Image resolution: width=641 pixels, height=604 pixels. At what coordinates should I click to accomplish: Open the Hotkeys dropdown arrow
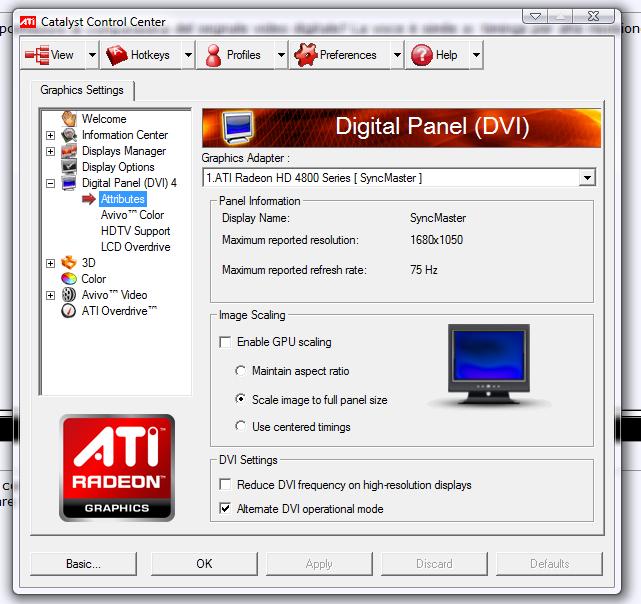tap(188, 55)
